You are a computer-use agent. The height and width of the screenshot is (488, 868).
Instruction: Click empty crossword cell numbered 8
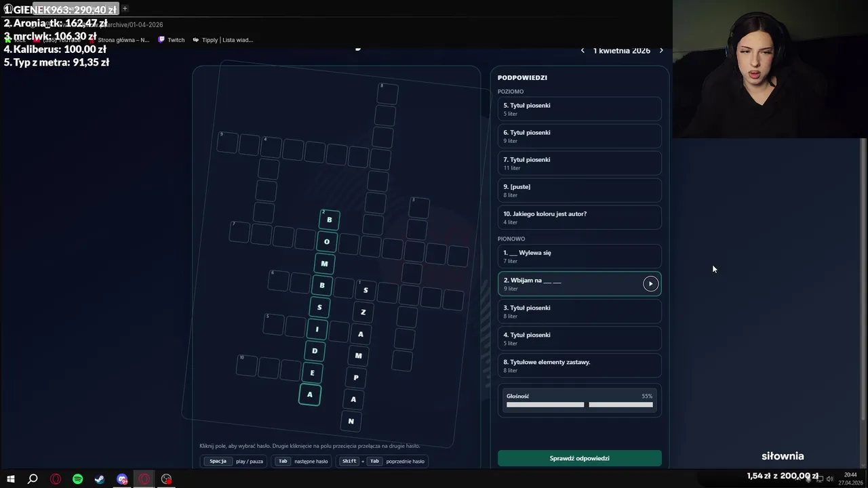pos(388,94)
